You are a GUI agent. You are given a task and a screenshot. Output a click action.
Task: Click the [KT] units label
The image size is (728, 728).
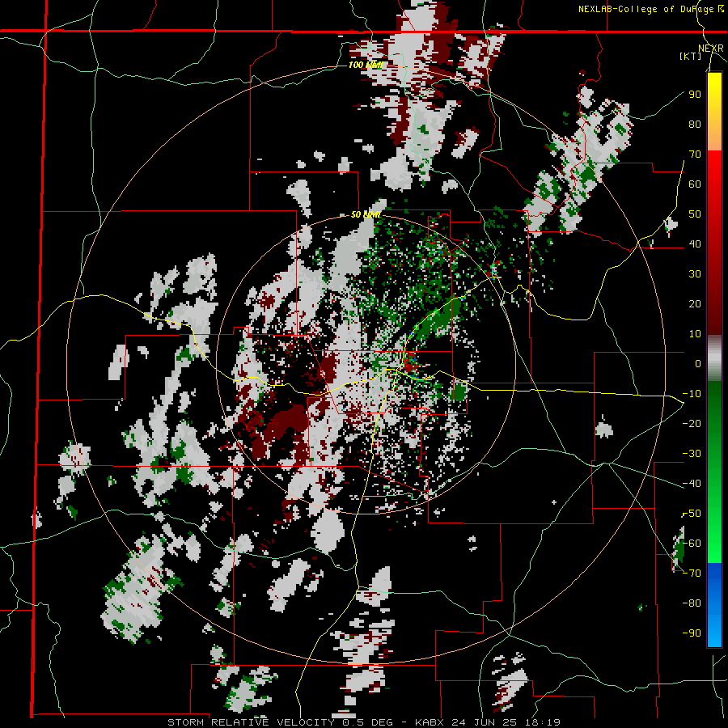point(691,56)
